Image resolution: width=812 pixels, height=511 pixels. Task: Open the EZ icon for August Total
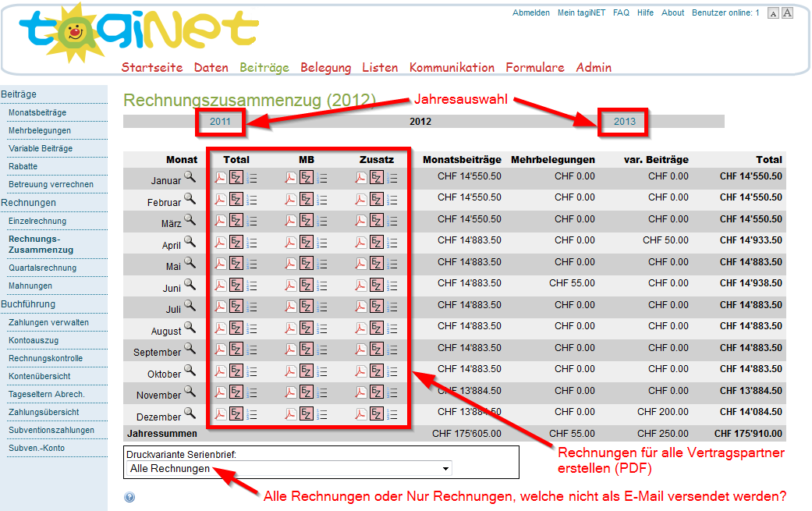click(x=236, y=328)
